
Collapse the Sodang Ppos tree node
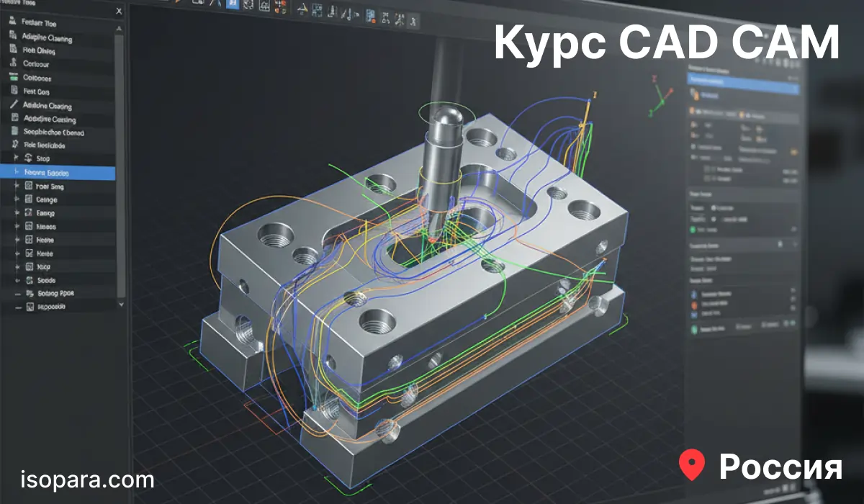[x=17, y=294]
